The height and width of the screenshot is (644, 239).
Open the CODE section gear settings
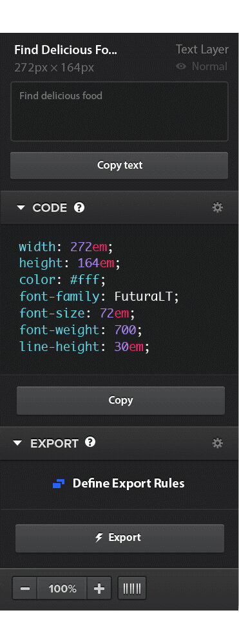217,207
